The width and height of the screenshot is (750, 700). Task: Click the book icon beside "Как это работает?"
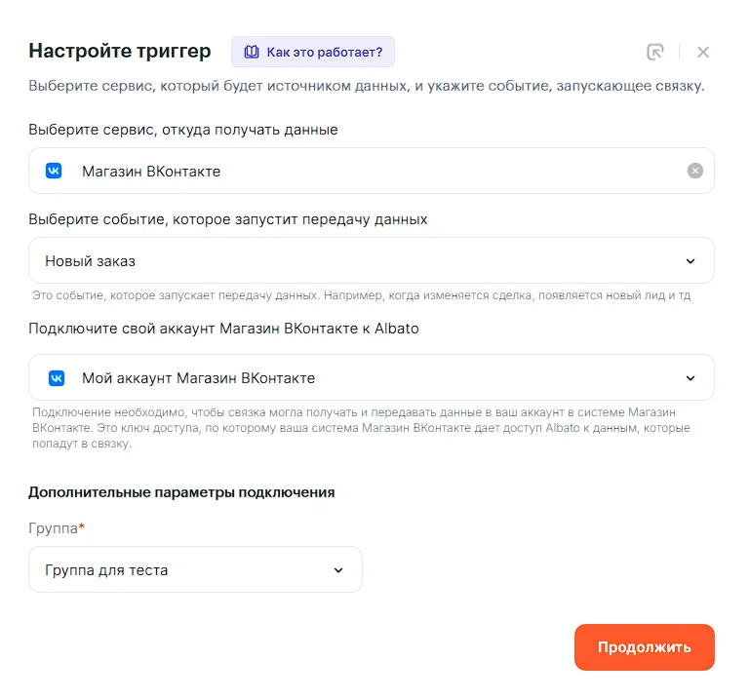[x=252, y=52]
